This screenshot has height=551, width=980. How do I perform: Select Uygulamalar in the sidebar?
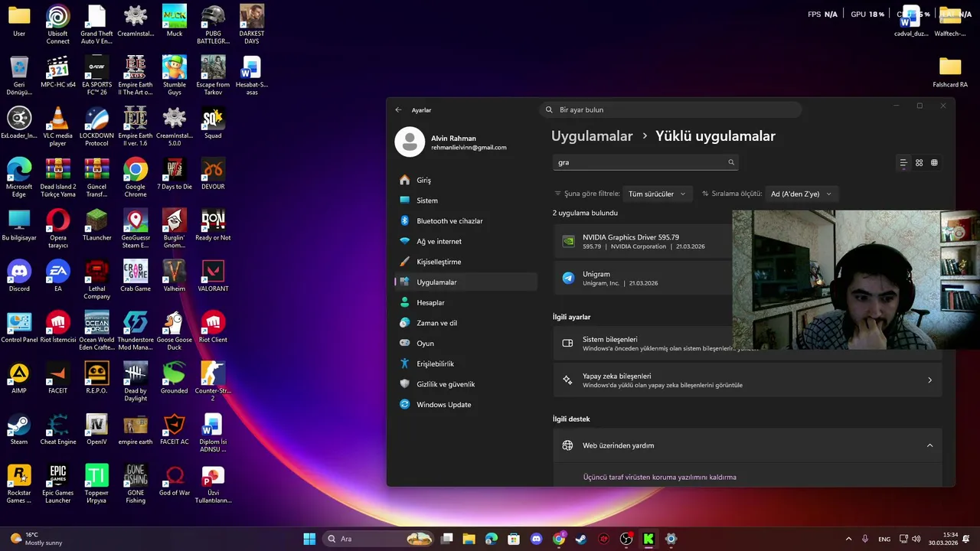pyautogui.click(x=465, y=282)
